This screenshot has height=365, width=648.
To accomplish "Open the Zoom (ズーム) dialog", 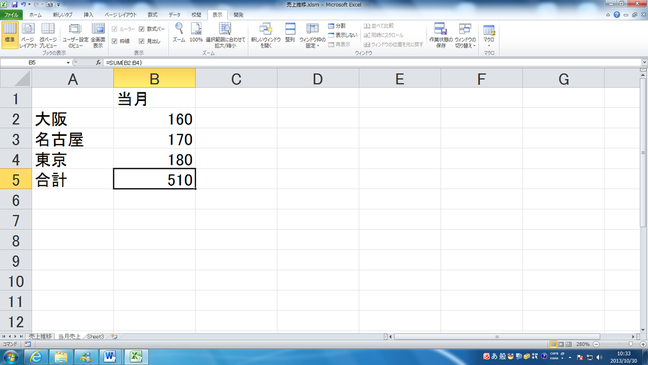I will point(179,33).
